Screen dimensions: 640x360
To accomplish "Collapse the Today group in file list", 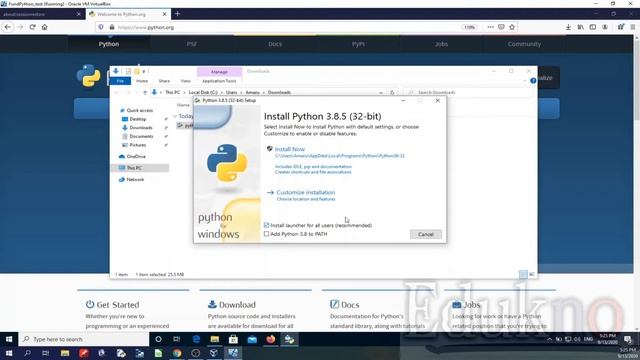I will pyautogui.click(x=175, y=116).
